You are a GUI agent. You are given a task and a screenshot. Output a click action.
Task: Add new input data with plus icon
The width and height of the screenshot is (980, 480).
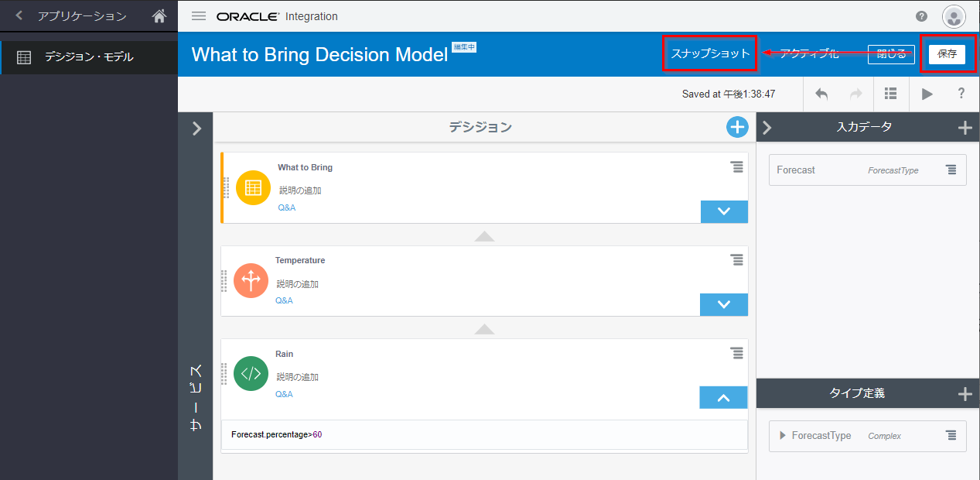coord(965,129)
